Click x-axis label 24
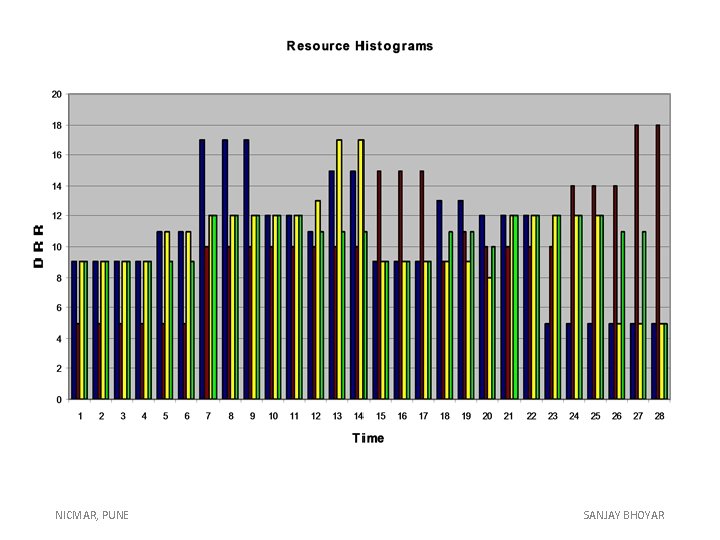720x540 pixels. (x=574, y=416)
